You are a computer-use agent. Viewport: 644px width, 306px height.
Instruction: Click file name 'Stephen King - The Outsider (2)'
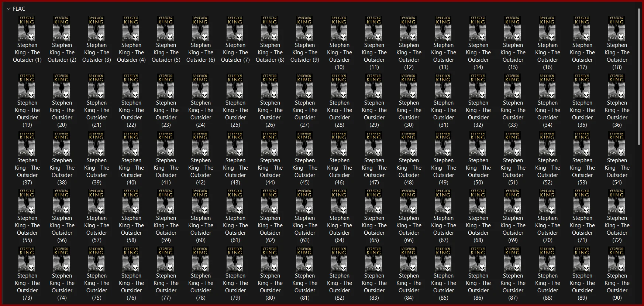(62, 52)
